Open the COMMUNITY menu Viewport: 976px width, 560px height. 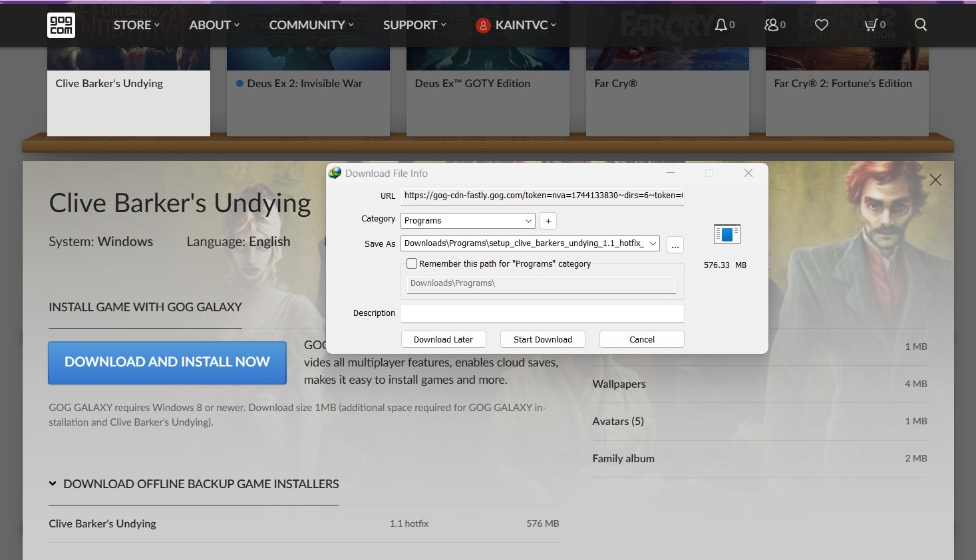point(311,25)
